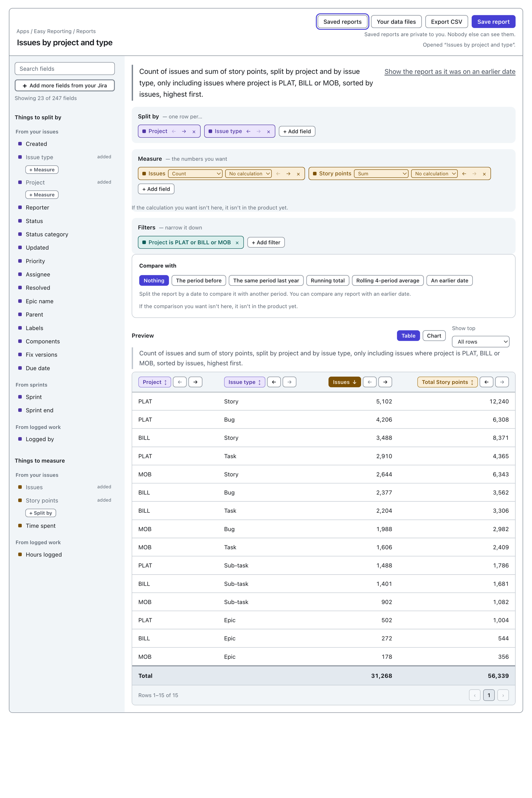Open the Show top All rows dropdown
This screenshot has height=798, width=532.
pyautogui.click(x=480, y=342)
